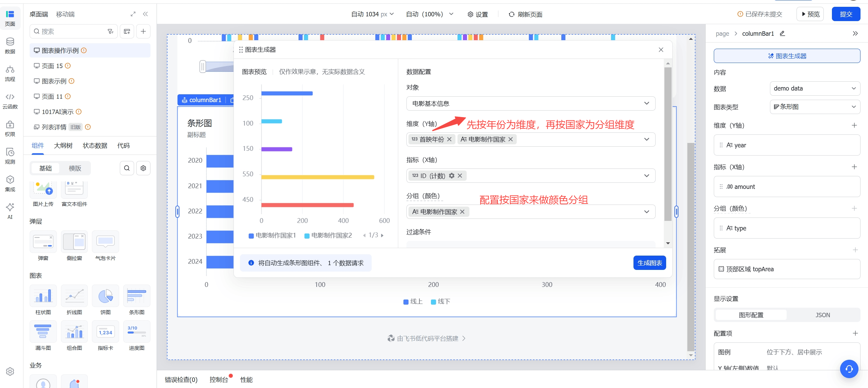
Task: Select the 弹窗 popup component
Action: click(x=43, y=246)
